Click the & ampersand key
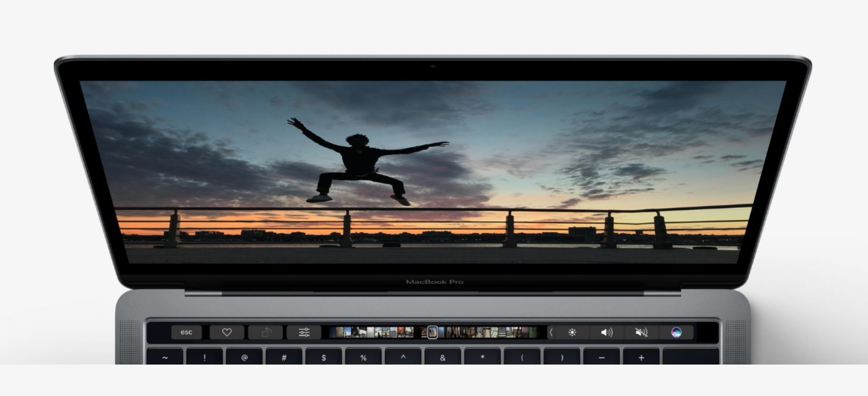The height and width of the screenshot is (396, 868). [x=443, y=357]
